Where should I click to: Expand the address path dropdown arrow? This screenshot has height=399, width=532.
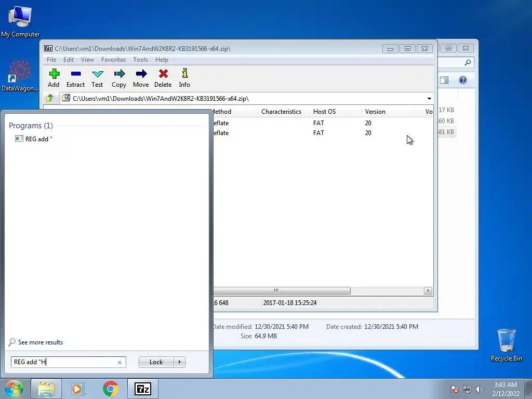(x=429, y=99)
